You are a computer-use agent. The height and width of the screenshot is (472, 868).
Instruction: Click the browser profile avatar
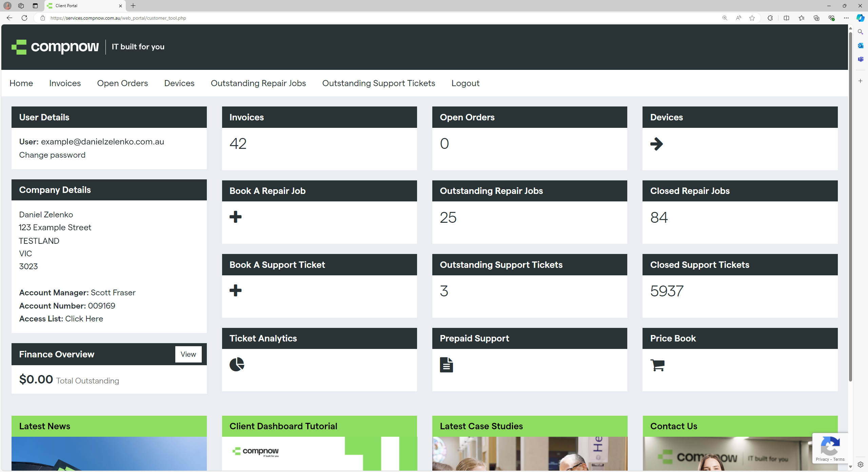[7, 6]
